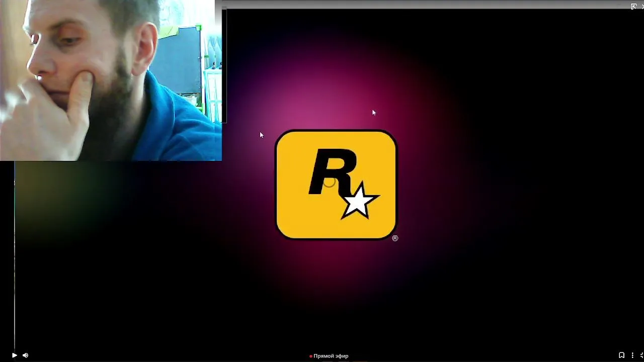This screenshot has height=362, width=644.
Task: Close the player with the X icon
Action: (x=642, y=7)
